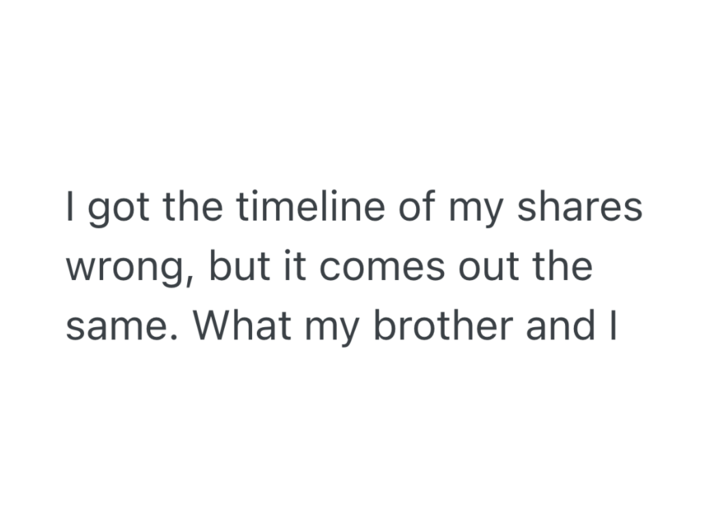716x515 pixels.
Task: Click the "I" starting the first line
Action: [70, 208]
